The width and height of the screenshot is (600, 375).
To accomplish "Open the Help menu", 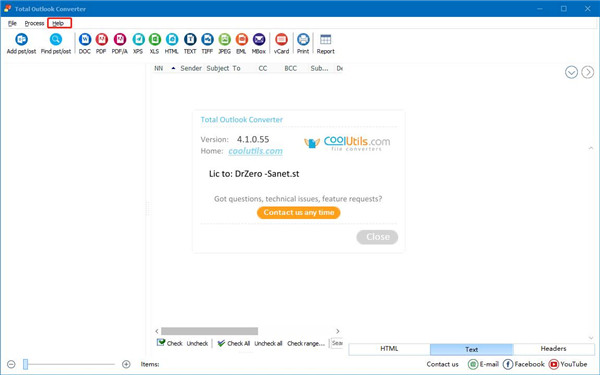I will pyautogui.click(x=58, y=23).
